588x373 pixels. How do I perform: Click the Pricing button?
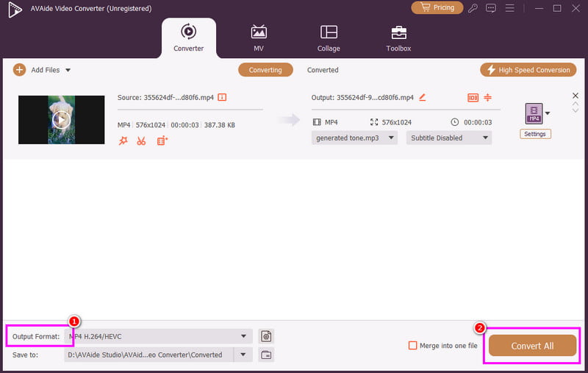click(x=437, y=7)
